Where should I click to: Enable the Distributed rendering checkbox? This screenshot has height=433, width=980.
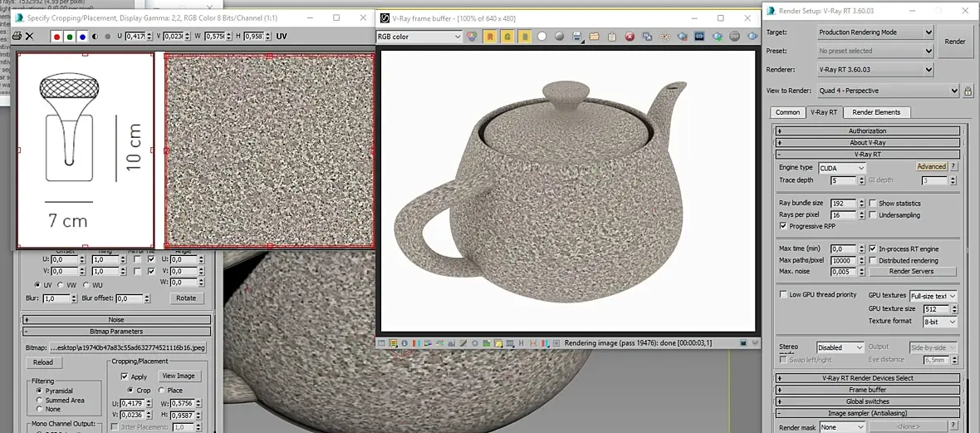click(873, 260)
